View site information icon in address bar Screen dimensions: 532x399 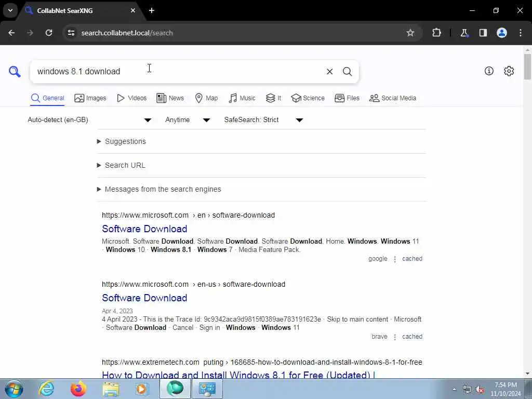click(71, 33)
